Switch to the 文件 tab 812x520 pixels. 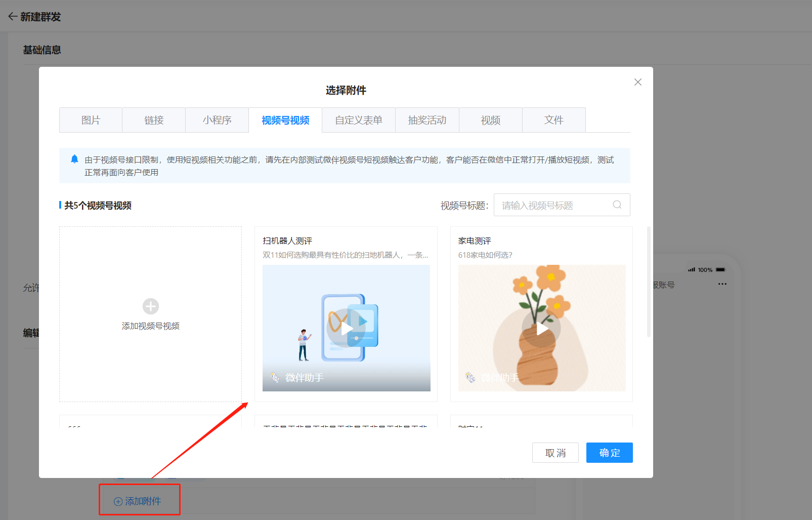[x=554, y=120]
